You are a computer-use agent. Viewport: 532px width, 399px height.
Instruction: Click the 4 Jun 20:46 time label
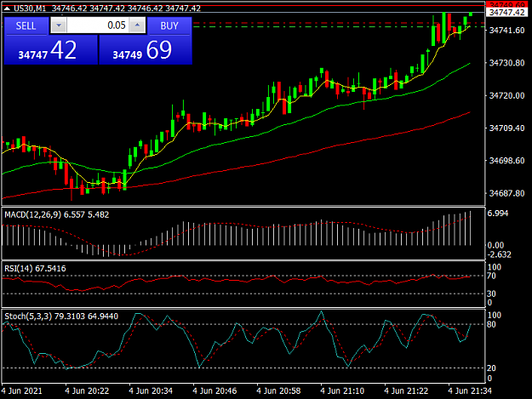click(x=215, y=390)
